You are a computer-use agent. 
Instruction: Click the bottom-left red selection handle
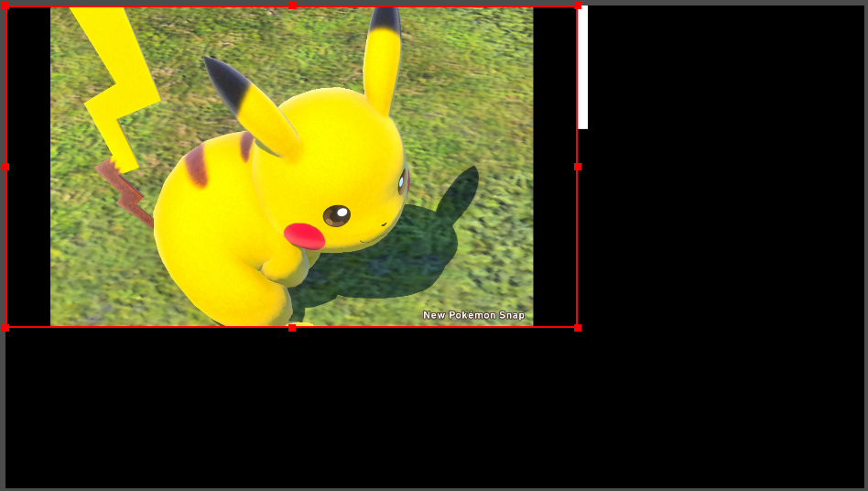[5, 328]
